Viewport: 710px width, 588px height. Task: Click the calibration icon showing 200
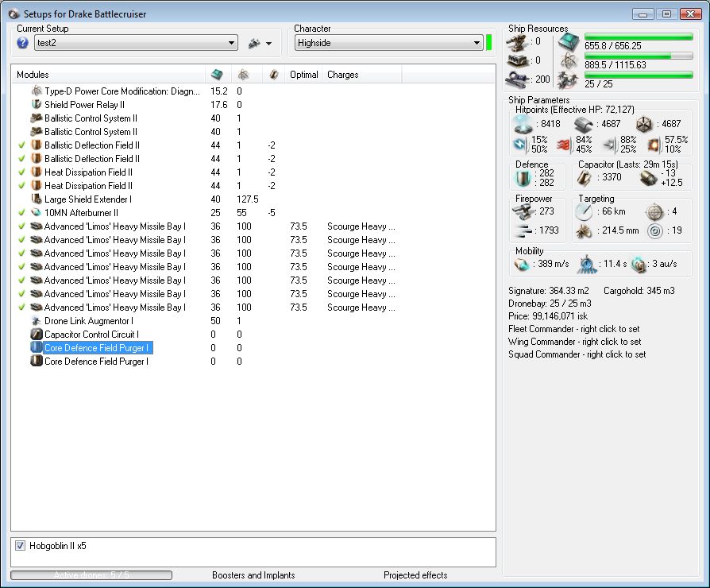tap(517, 79)
